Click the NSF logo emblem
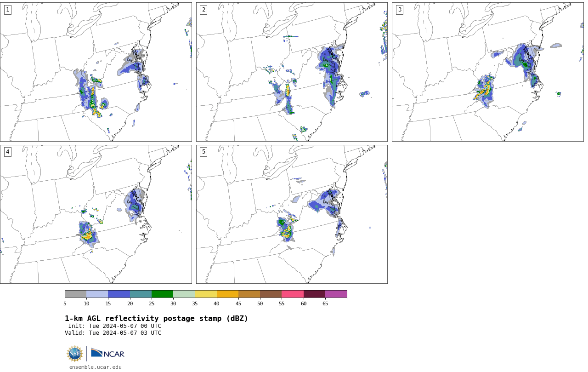Image resolution: width=588 pixels, height=372 pixels. (75, 354)
